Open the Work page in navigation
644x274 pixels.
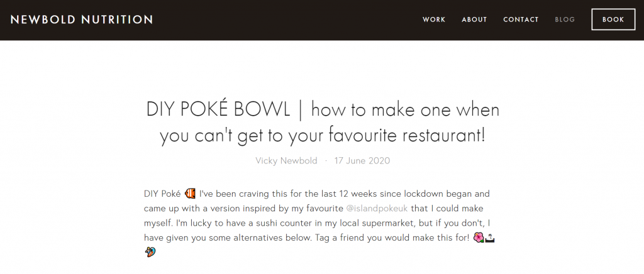point(434,19)
